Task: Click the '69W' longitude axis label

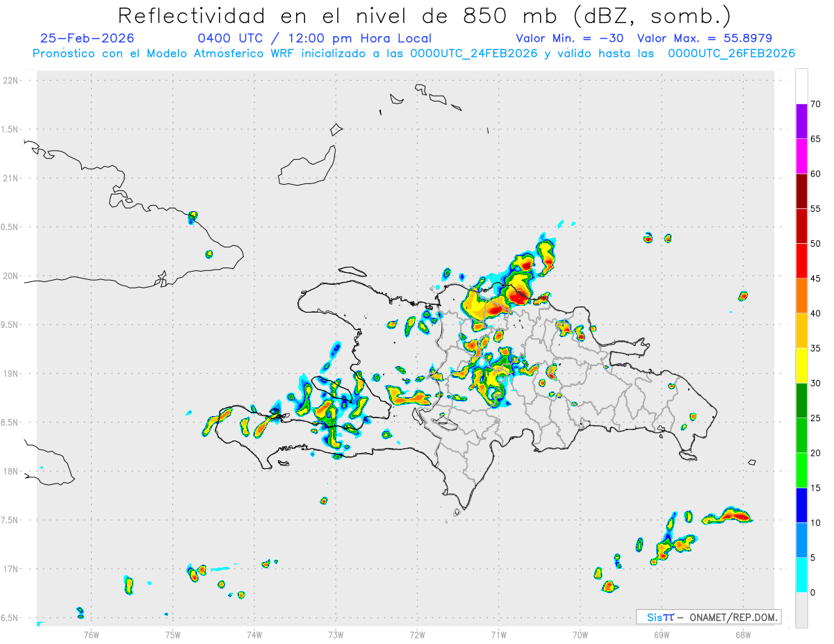Action: (x=662, y=634)
